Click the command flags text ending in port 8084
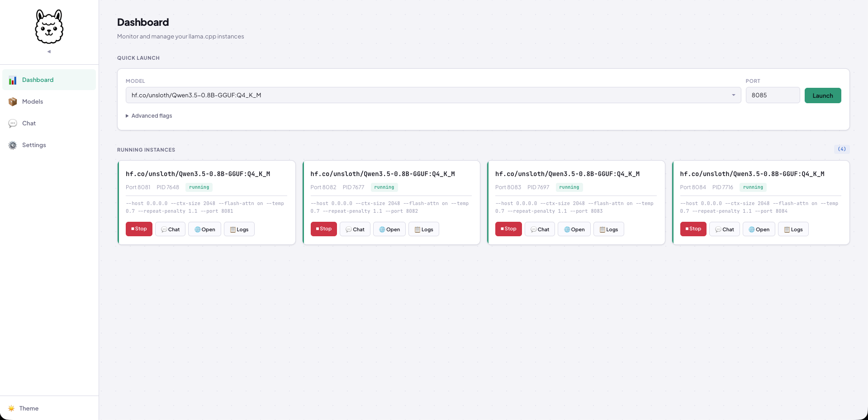This screenshot has width=868, height=420. pyautogui.click(x=759, y=207)
